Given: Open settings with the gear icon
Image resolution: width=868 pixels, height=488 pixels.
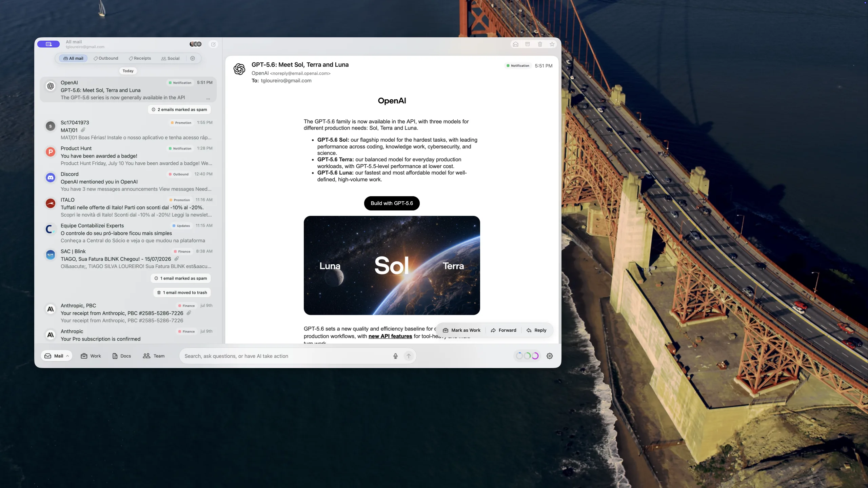Looking at the screenshot, I should [x=550, y=356].
